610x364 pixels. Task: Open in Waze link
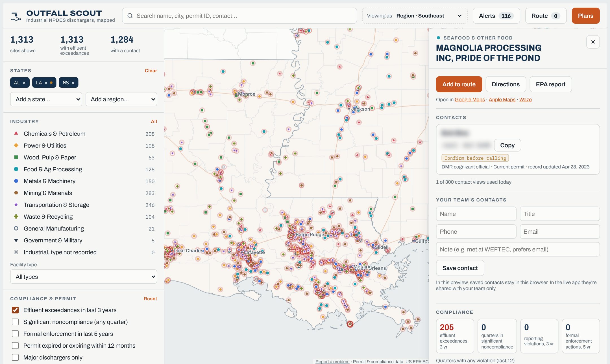526,100
